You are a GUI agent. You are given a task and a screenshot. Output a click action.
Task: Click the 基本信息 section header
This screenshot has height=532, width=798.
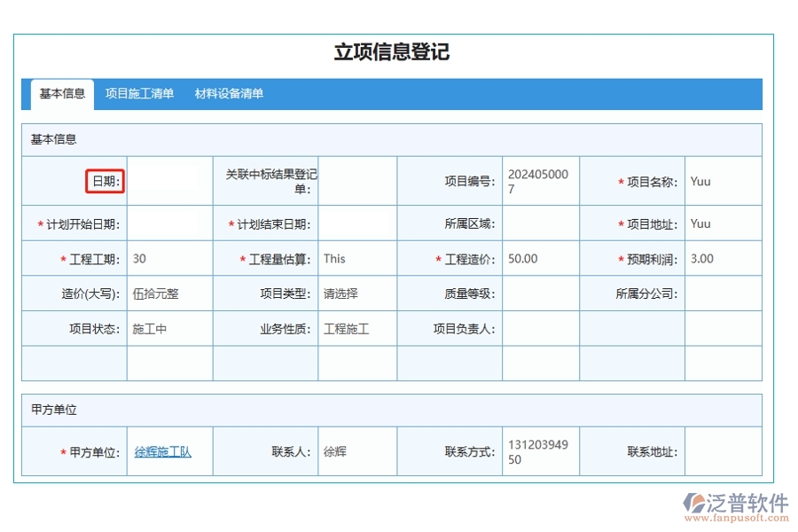pyautogui.click(x=392, y=139)
